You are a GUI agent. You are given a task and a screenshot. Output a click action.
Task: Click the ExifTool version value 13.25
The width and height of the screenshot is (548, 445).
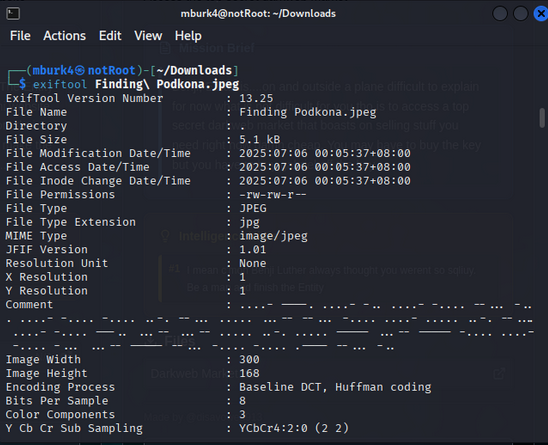tap(256, 98)
